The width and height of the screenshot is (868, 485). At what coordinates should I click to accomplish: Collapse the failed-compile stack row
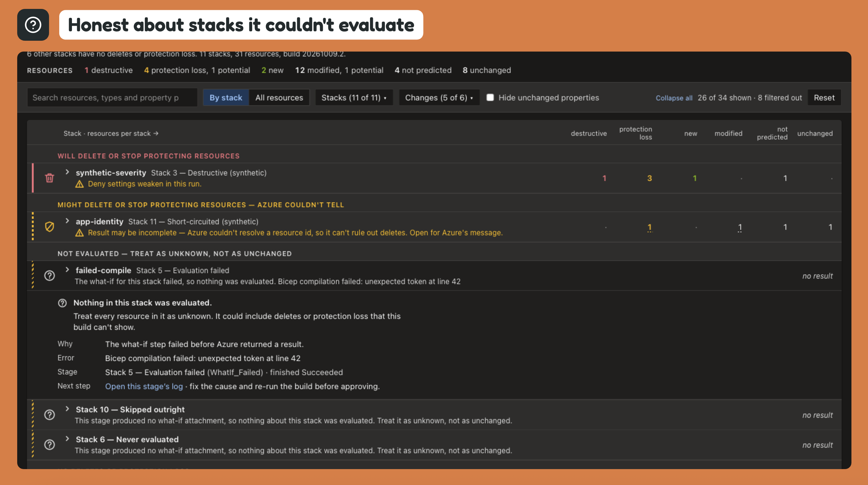tap(67, 270)
